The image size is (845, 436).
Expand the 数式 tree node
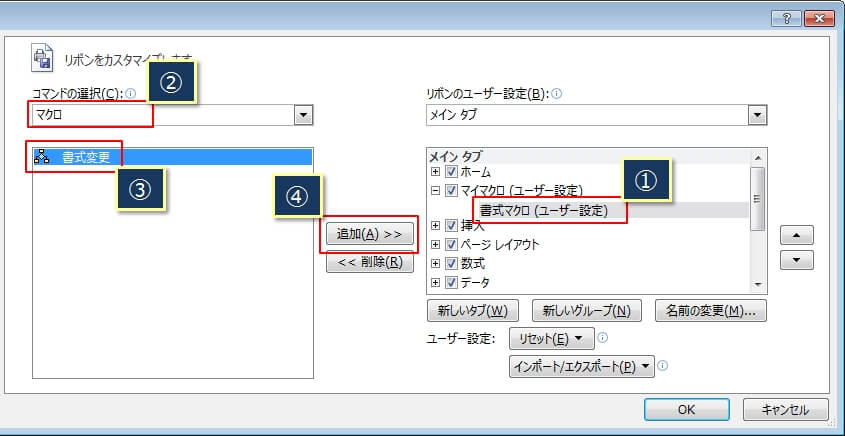coord(435,264)
